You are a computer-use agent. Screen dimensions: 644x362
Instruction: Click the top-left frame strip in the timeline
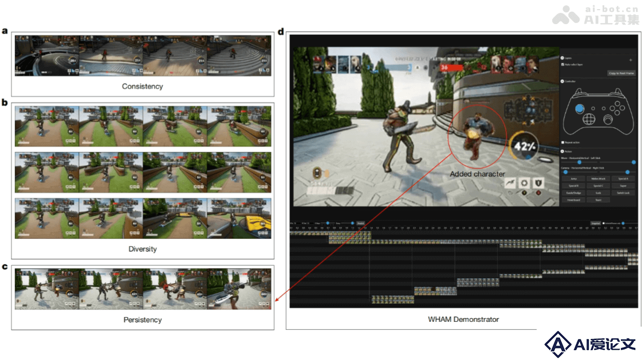coord(331,233)
